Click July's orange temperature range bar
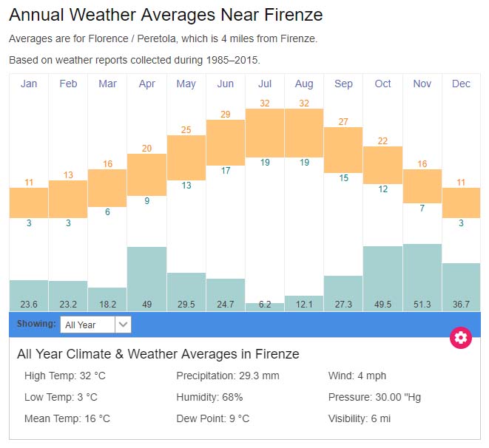This screenshot has height=448, width=489. click(x=265, y=132)
